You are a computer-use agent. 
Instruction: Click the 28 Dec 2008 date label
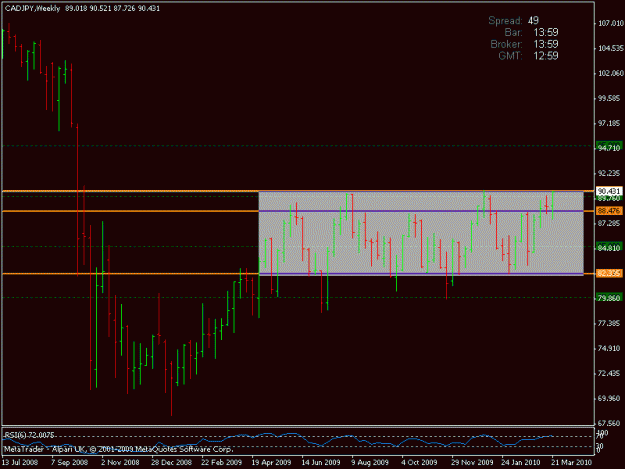[171, 462]
